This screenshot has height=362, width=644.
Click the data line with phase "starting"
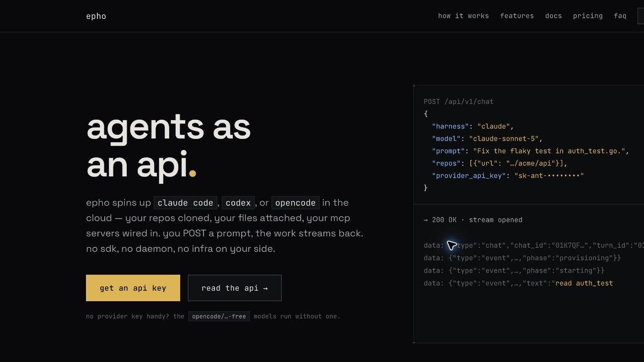(x=514, y=271)
